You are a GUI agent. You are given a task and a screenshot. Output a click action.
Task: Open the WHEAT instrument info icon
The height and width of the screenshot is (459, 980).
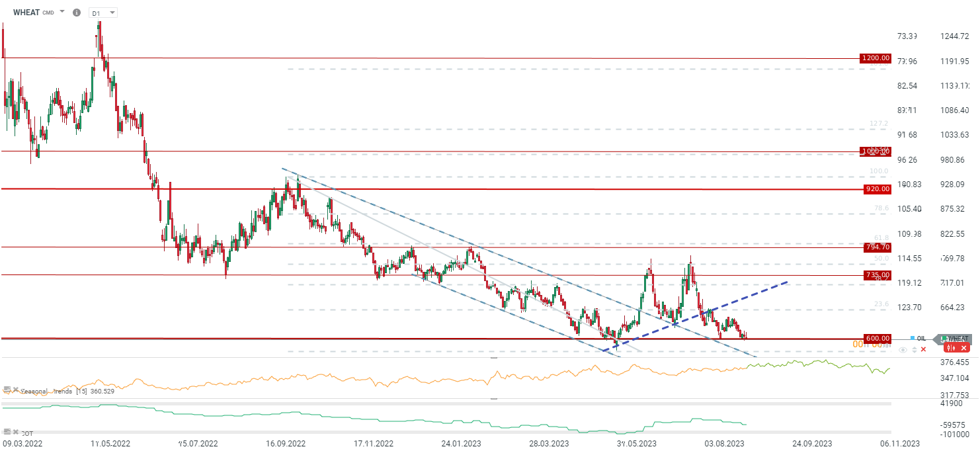[x=77, y=13]
